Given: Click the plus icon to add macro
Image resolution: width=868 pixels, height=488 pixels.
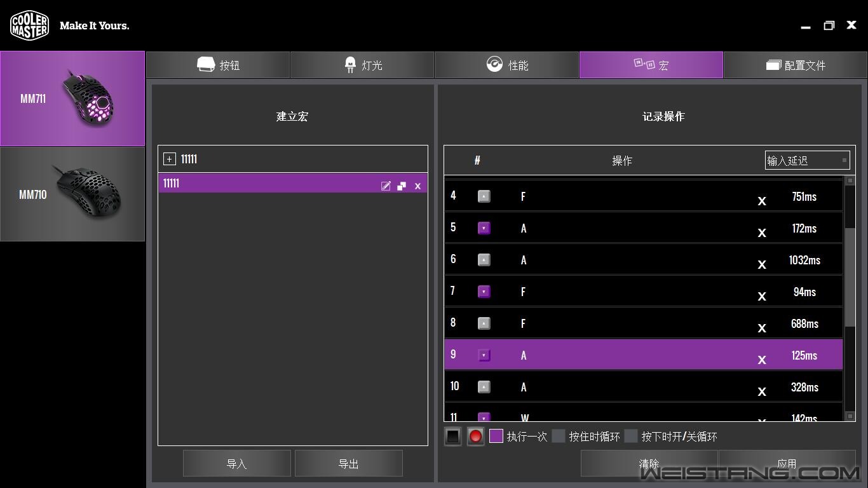Looking at the screenshot, I should pyautogui.click(x=169, y=159).
